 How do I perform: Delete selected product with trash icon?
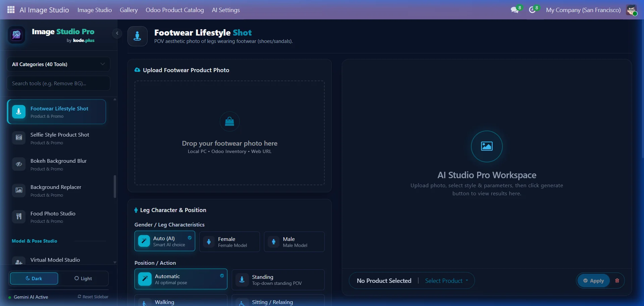pos(617,281)
